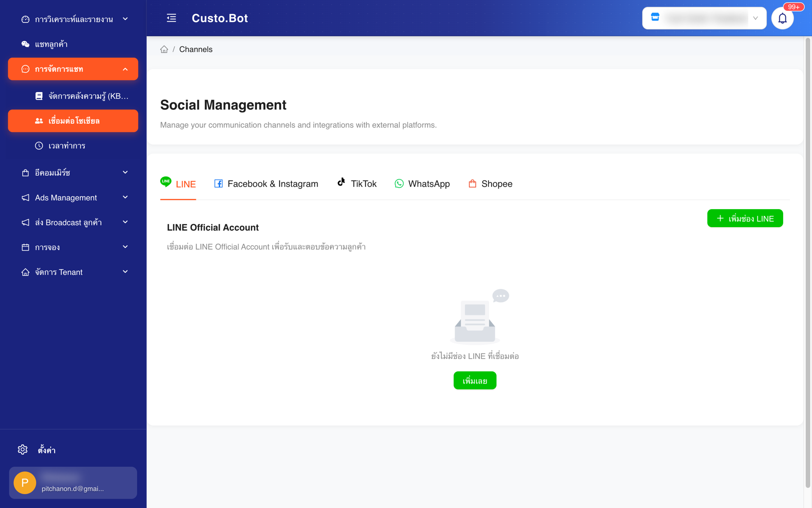812x508 pixels.
Task: Click the Facebook logo icon
Action: tap(218, 184)
